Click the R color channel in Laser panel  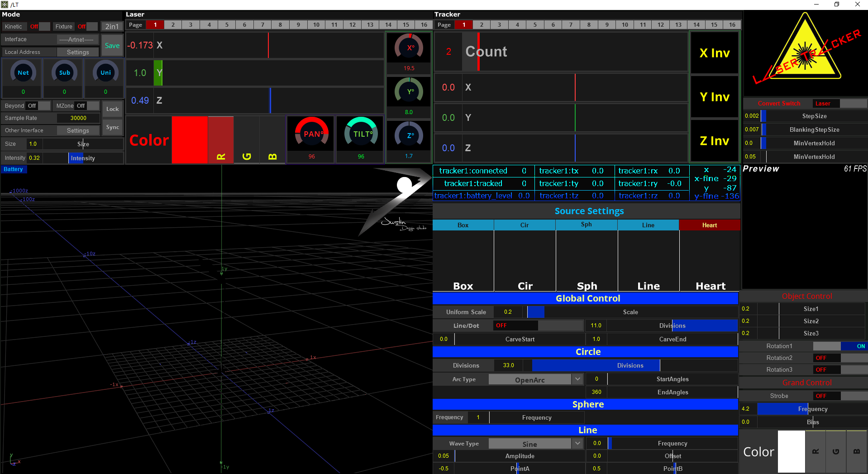(x=221, y=139)
